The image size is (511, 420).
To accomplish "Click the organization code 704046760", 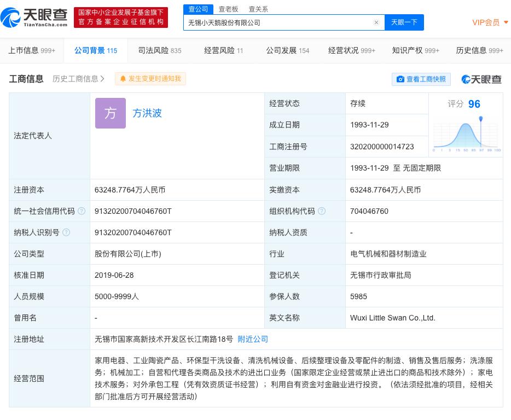I will point(369,211).
